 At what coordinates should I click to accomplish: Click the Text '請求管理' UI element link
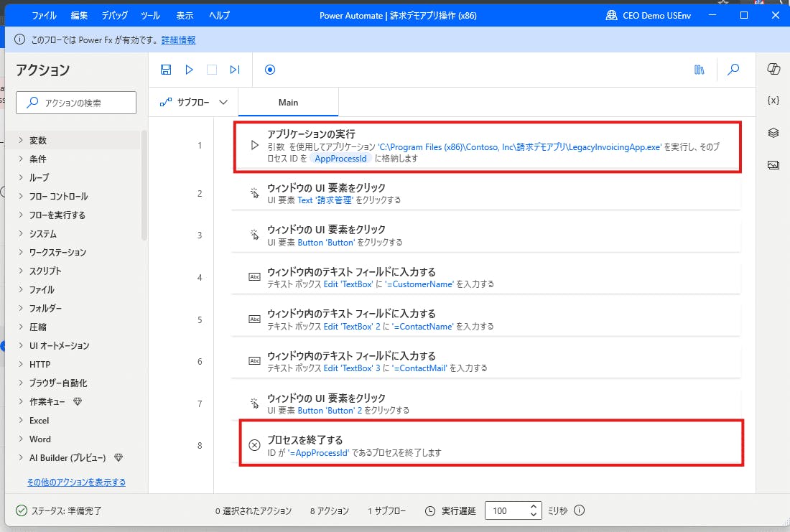[325, 200]
